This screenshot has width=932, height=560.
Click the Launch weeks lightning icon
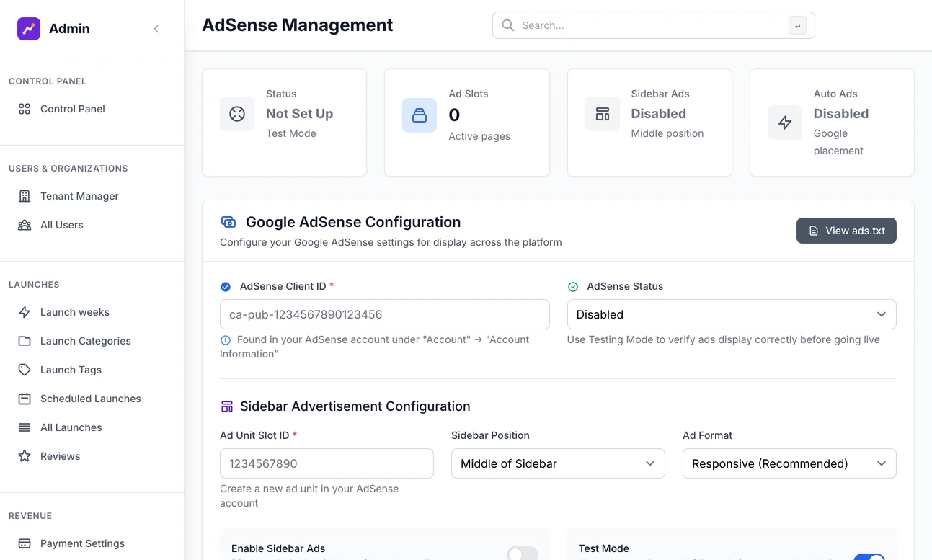coord(25,312)
